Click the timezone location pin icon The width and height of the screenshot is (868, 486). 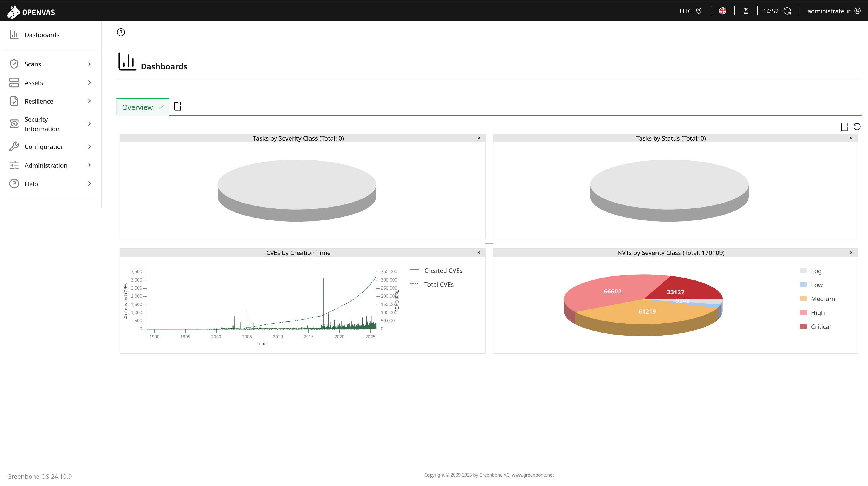(x=699, y=11)
